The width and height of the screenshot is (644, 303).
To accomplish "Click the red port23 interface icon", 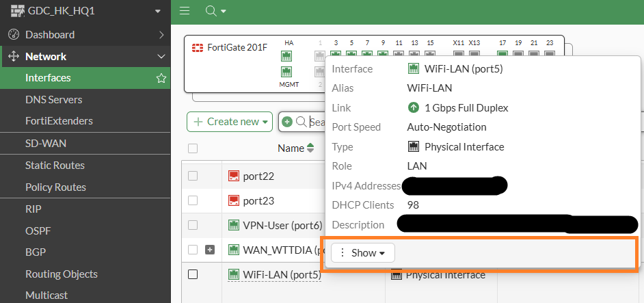I will 234,201.
